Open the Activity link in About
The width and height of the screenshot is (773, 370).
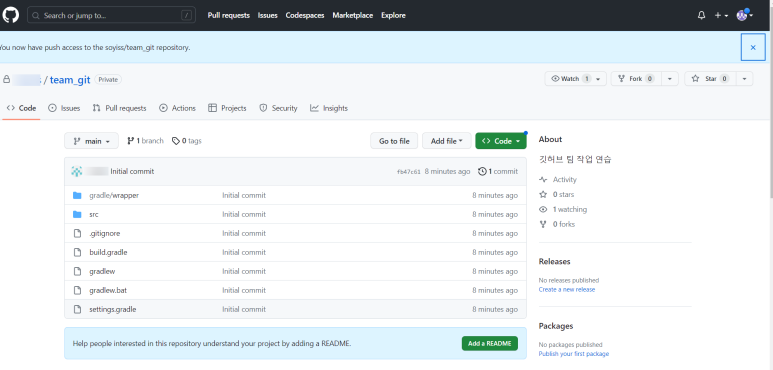[558, 180]
